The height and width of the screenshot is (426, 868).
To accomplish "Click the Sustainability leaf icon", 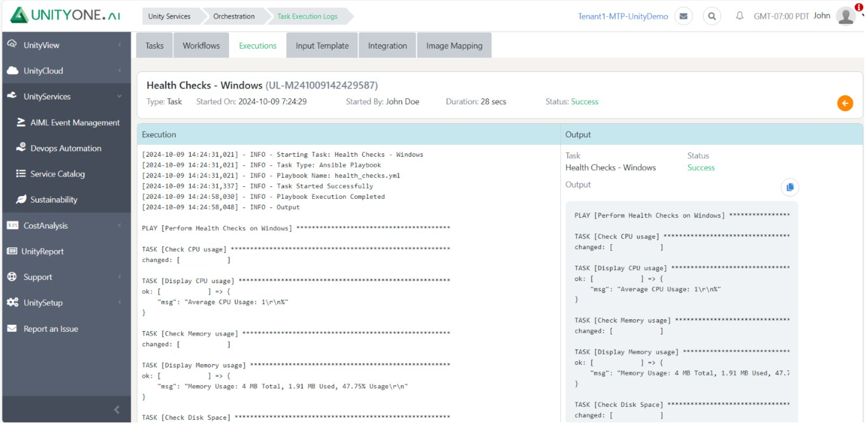I will (21, 199).
